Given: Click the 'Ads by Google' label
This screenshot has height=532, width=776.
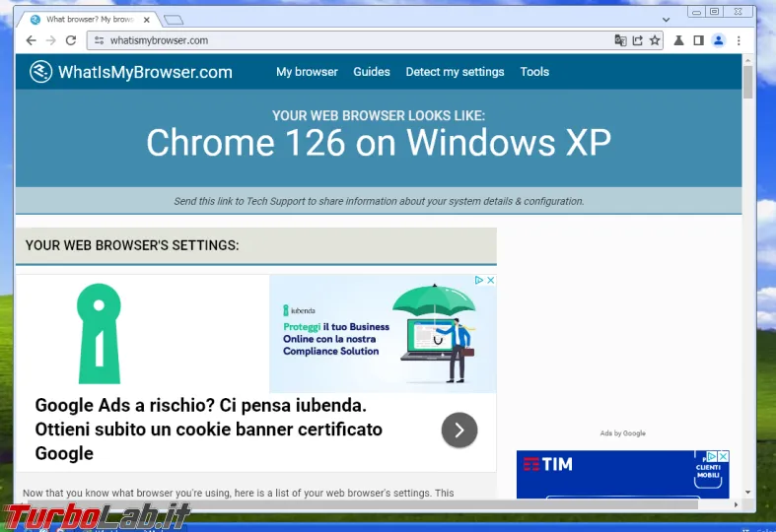Looking at the screenshot, I should (622, 433).
